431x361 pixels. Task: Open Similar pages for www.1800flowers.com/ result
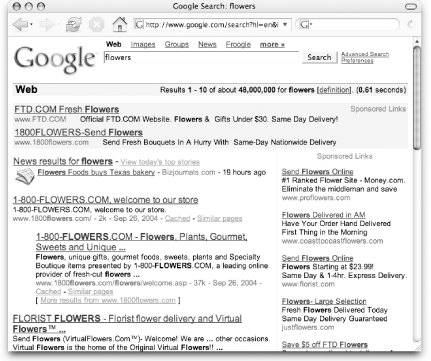220,219
